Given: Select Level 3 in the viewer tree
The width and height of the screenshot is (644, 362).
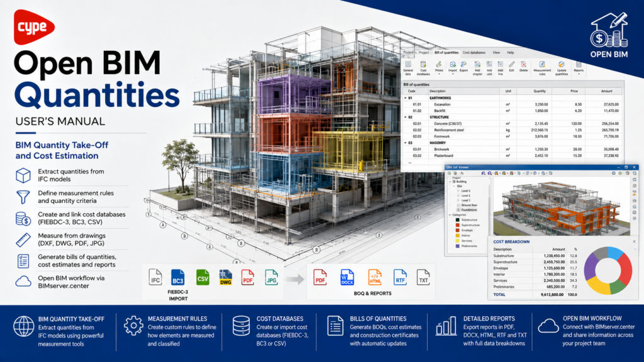Looking at the screenshot, I should coord(465,191).
